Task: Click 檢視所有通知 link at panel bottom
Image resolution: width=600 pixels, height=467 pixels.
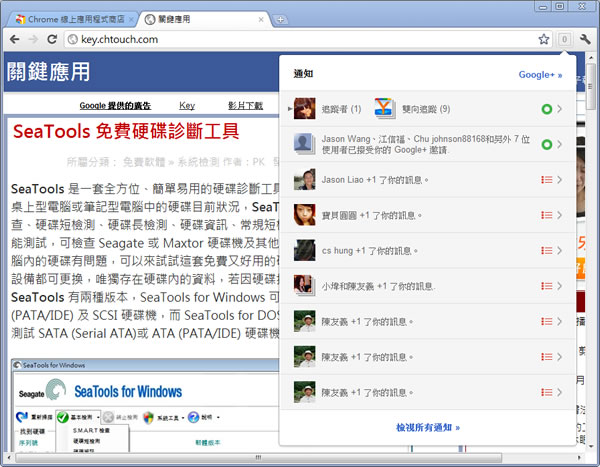Action: (428, 427)
